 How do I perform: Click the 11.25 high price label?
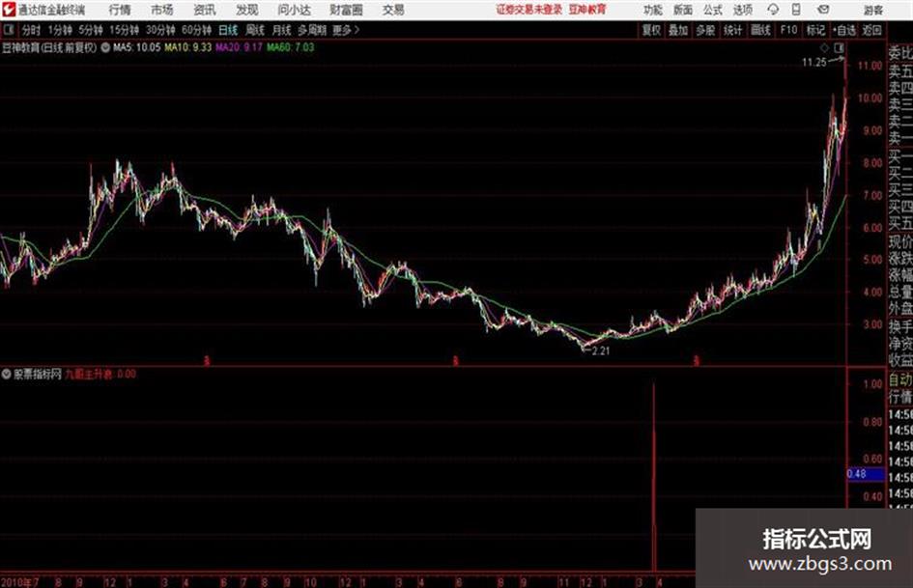coord(814,63)
